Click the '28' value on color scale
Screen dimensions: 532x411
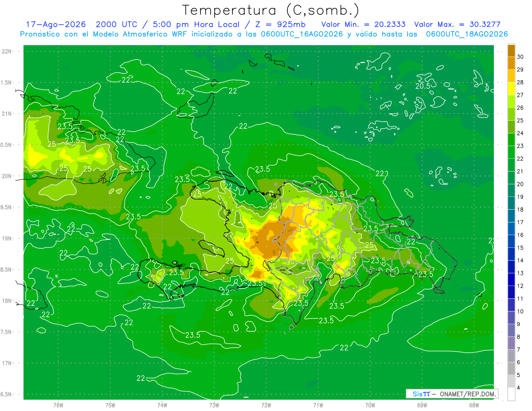520,82
